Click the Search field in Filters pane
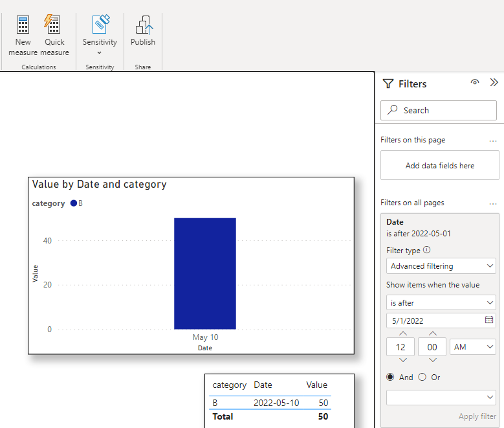This screenshot has height=428, width=504. point(439,110)
